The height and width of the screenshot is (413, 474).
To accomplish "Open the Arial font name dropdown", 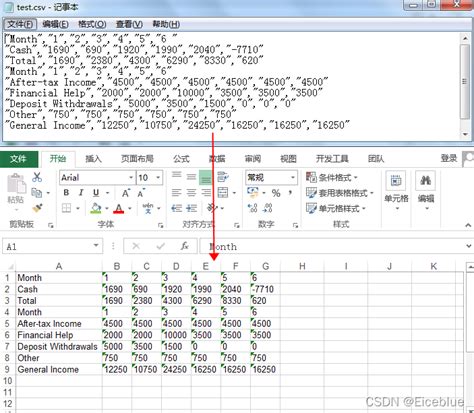I will [131, 177].
